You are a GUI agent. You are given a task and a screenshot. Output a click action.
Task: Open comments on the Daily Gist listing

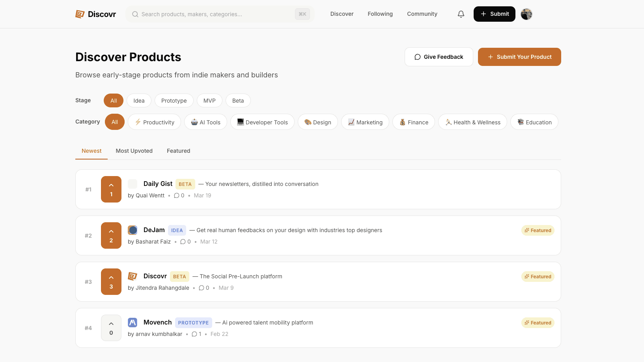[x=179, y=195]
